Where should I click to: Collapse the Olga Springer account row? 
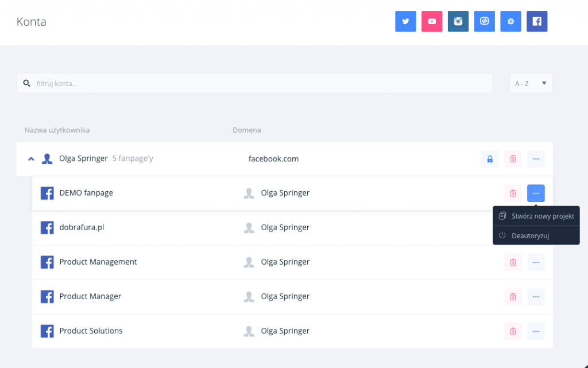click(x=32, y=159)
